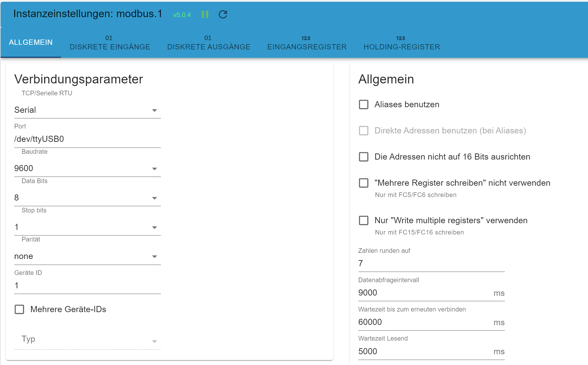The image size is (588, 365).
Task: Check "Mehrere Register schreiben" nicht verwenden
Action: (364, 183)
